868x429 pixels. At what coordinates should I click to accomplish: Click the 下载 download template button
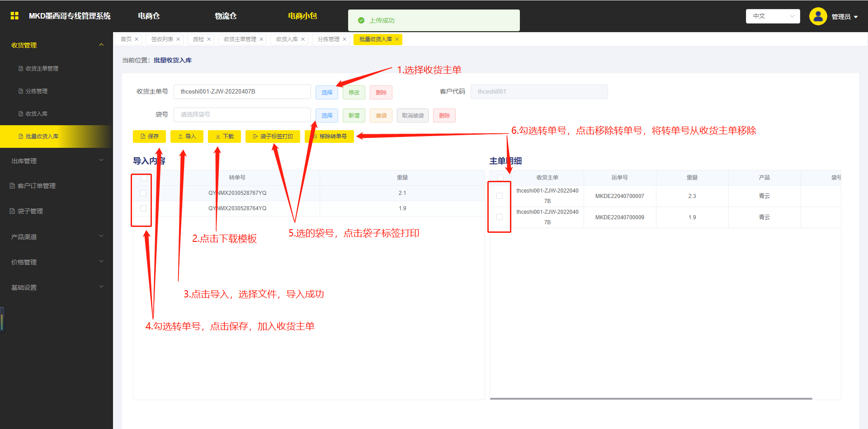[x=224, y=137]
